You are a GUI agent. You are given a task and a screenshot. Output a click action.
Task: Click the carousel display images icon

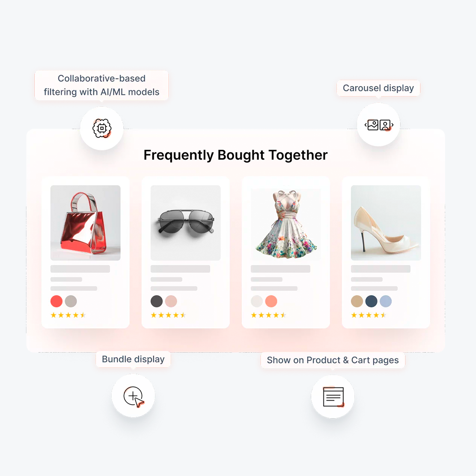coord(379,125)
